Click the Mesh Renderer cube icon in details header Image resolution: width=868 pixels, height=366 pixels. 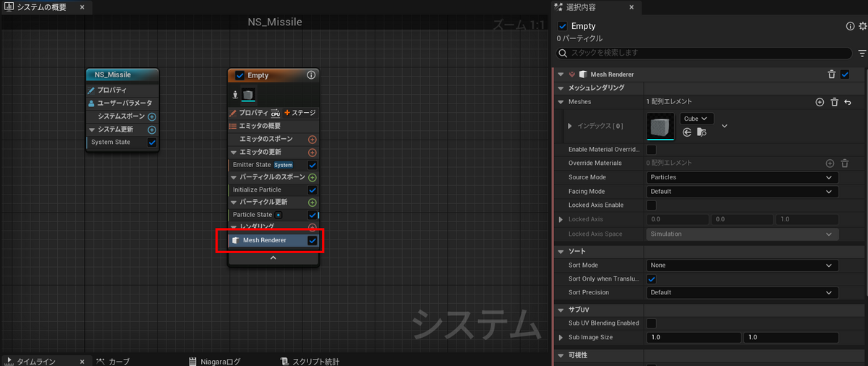pyautogui.click(x=582, y=74)
